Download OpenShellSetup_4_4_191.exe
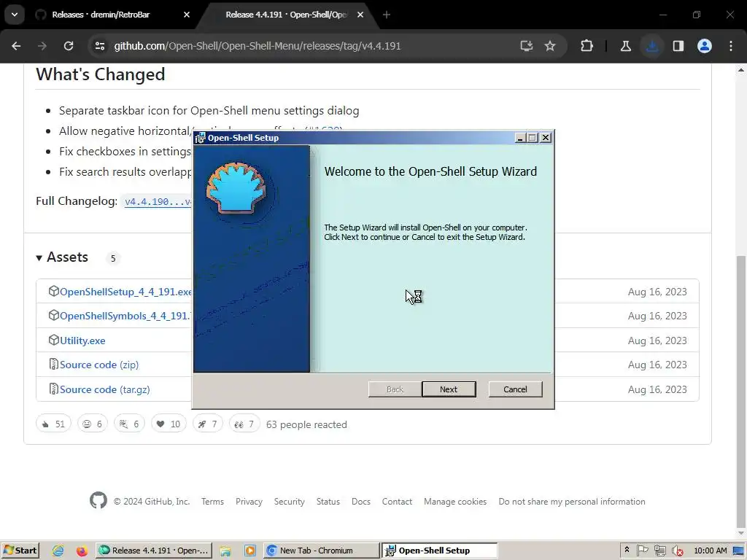 (x=125, y=292)
